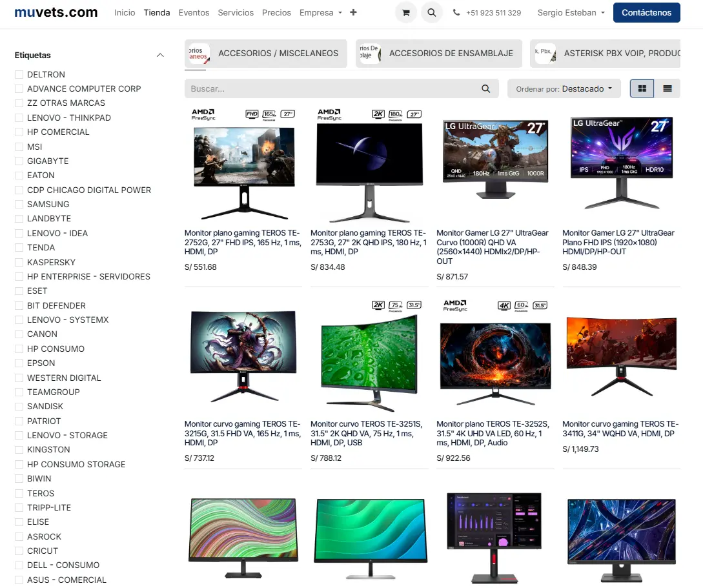Click TEROS TE-2752G monitor product image
Image resolution: width=703 pixels, height=588 pixels.
tap(244, 164)
